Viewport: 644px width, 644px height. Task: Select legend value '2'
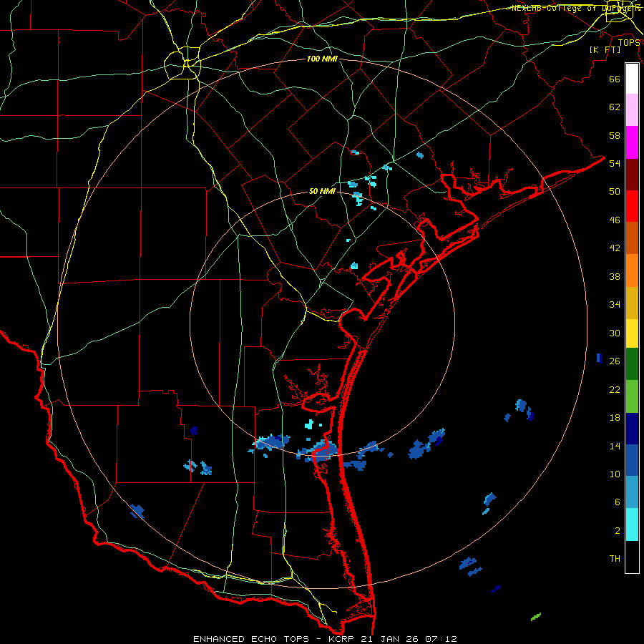click(x=618, y=531)
